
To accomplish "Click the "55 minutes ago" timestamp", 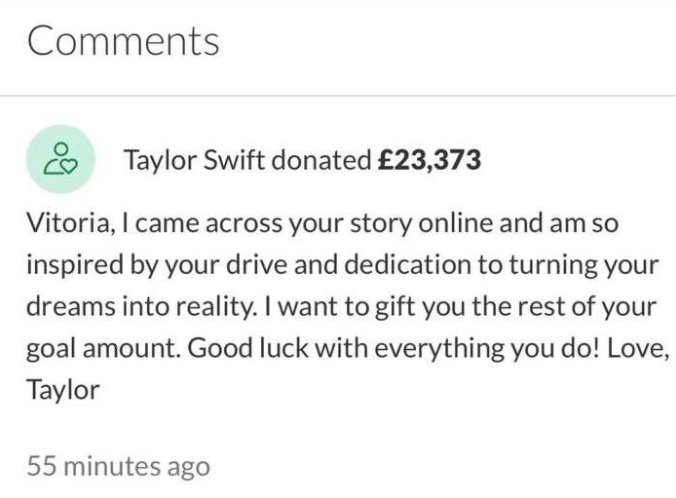I will pos(117,465).
